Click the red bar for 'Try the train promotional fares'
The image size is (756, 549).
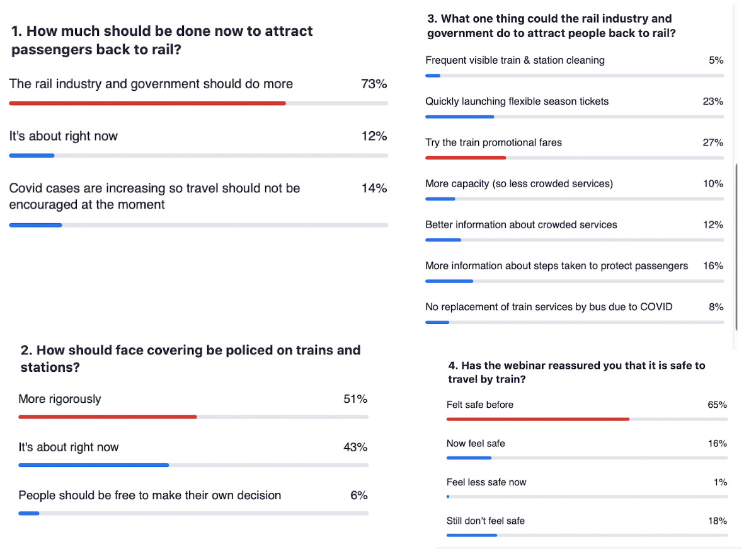(x=466, y=158)
